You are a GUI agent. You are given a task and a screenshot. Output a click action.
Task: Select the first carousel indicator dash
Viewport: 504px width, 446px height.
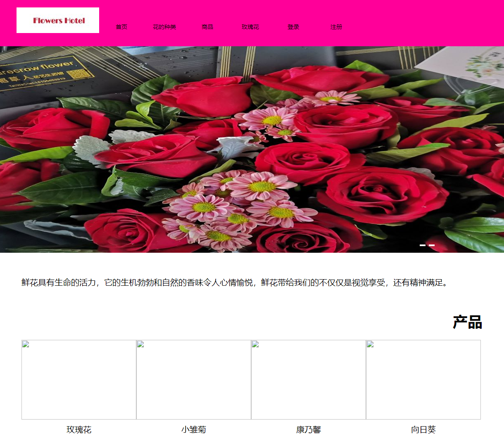click(422, 245)
